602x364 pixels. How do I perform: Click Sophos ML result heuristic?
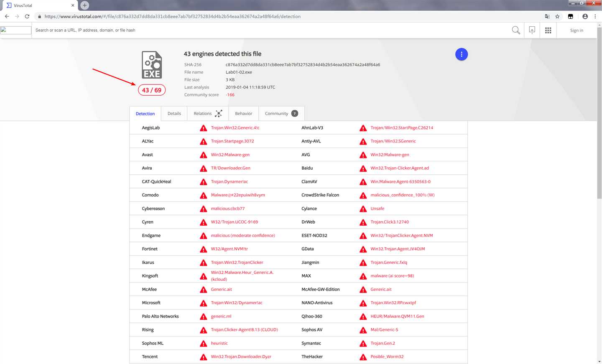tap(219, 344)
